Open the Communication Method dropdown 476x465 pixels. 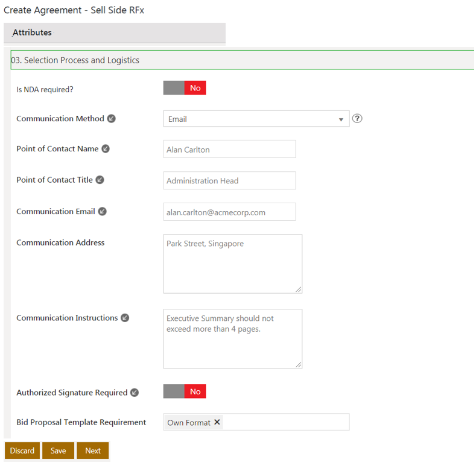256,119
